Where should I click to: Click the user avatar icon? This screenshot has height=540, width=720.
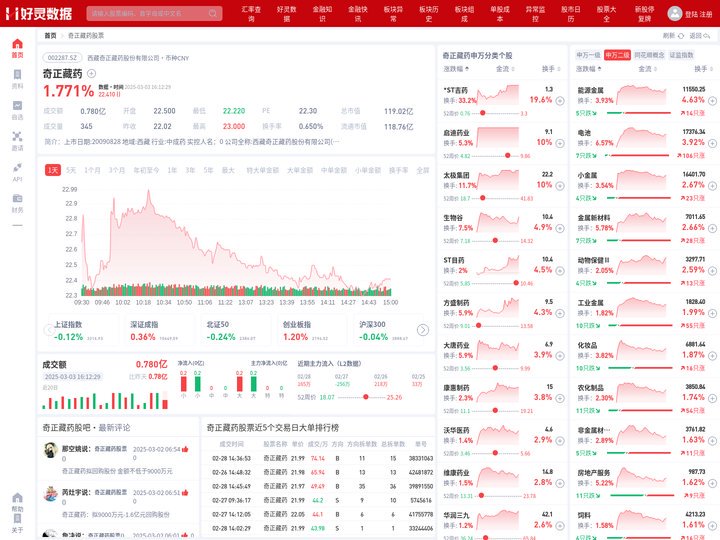675,13
